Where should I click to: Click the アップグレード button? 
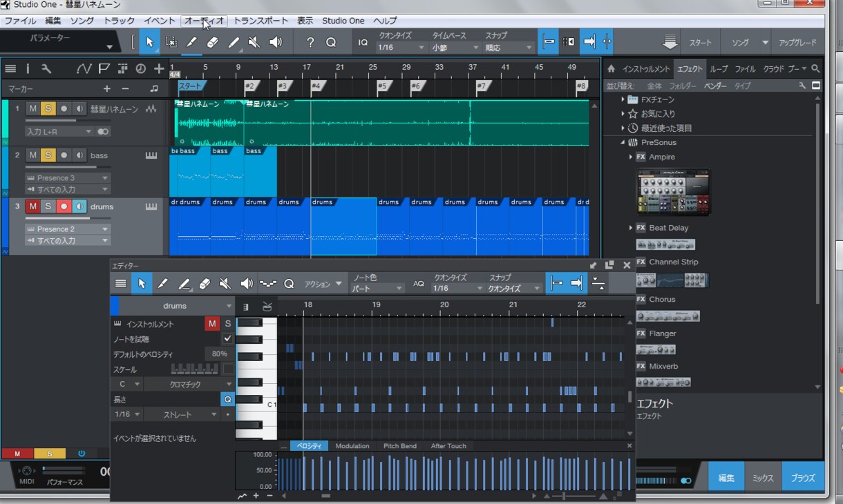(797, 43)
